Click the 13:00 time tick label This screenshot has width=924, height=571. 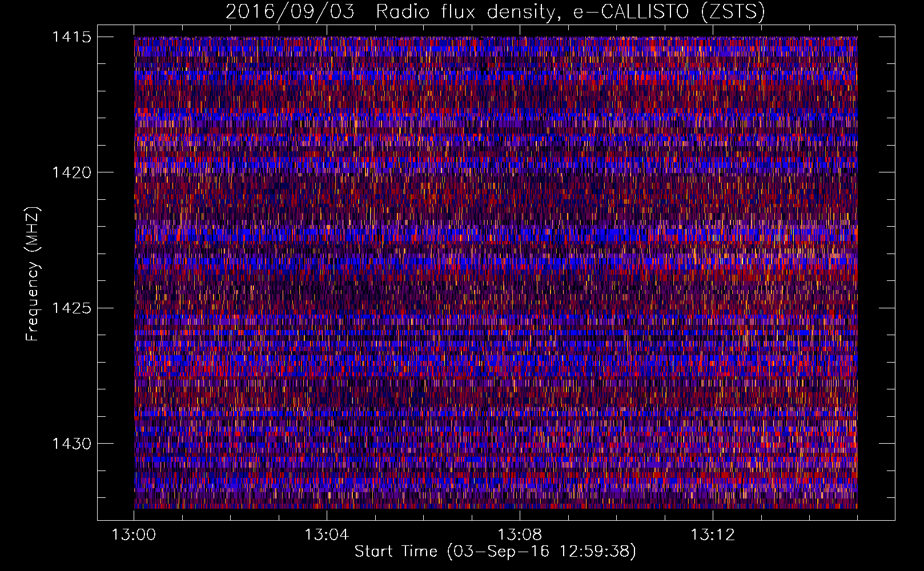(x=134, y=535)
